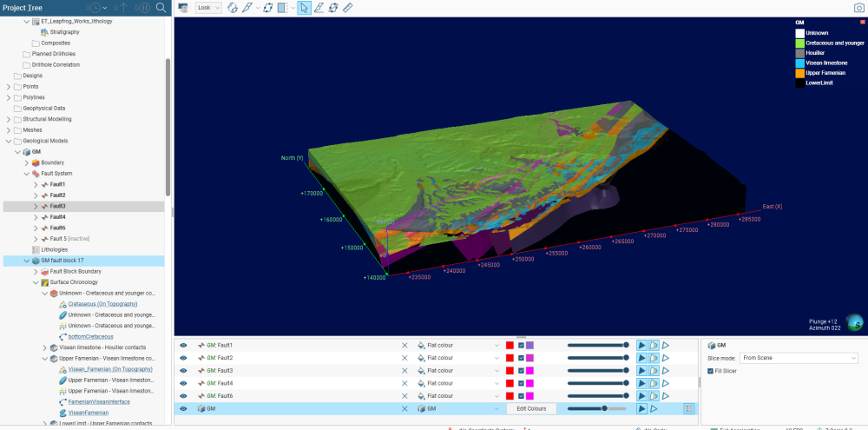
Task: Click the filled play button on GM row
Action: click(x=641, y=409)
